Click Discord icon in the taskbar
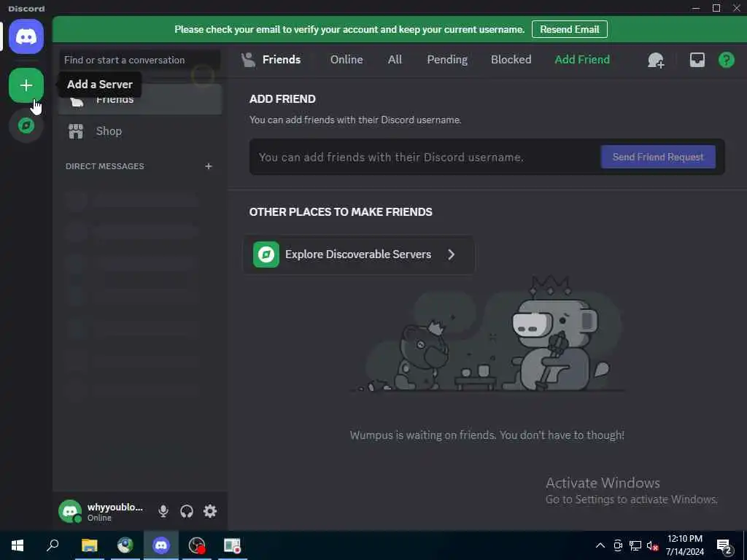This screenshot has width=747, height=560. coord(161,545)
